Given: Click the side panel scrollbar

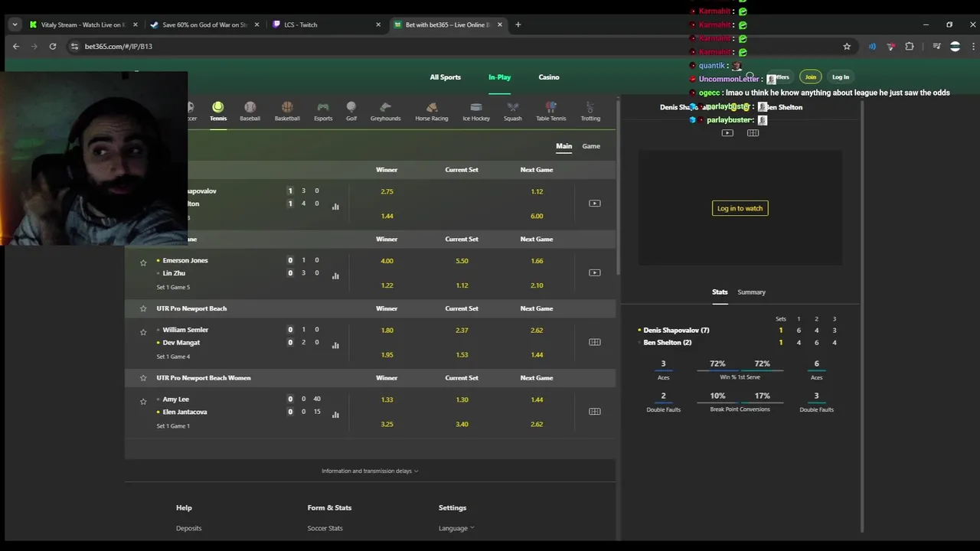Looking at the screenshot, I should (862, 316).
